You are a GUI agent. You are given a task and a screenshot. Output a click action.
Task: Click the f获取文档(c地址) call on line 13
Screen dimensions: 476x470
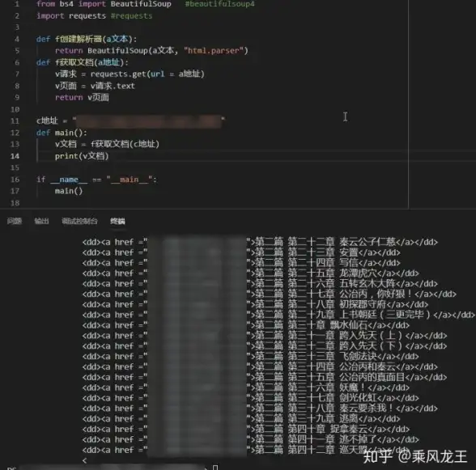pyautogui.click(x=125, y=144)
